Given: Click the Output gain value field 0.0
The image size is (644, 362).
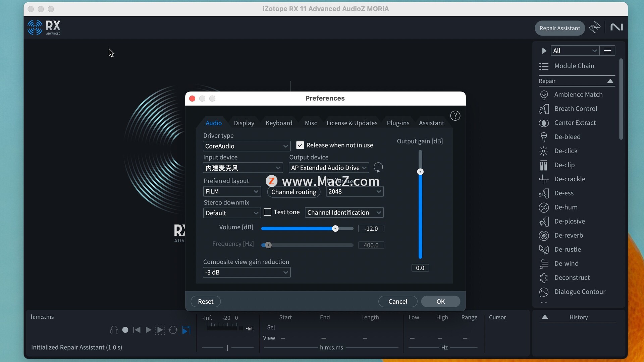Looking at the screenshot, I should [x=420, y=268].
